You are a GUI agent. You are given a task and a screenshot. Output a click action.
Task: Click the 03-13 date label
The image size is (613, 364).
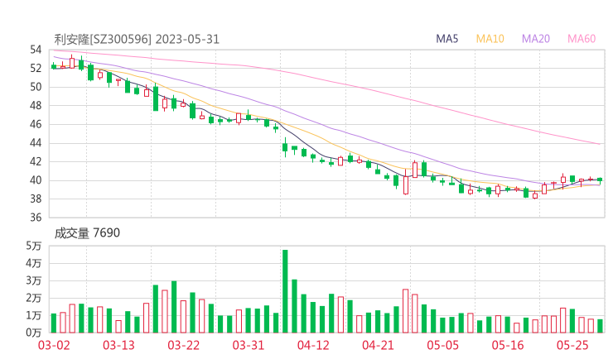coord(118,345)
